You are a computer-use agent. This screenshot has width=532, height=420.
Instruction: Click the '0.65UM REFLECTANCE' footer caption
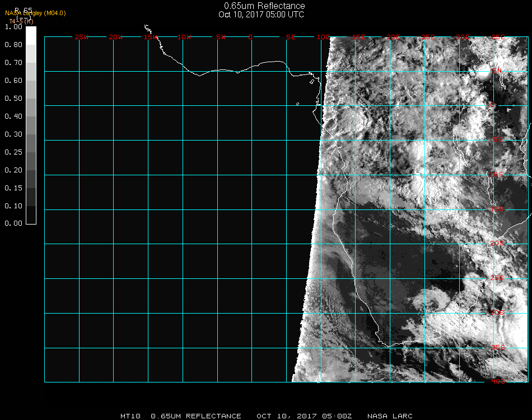pyautogui.click(x=196, y=416)
